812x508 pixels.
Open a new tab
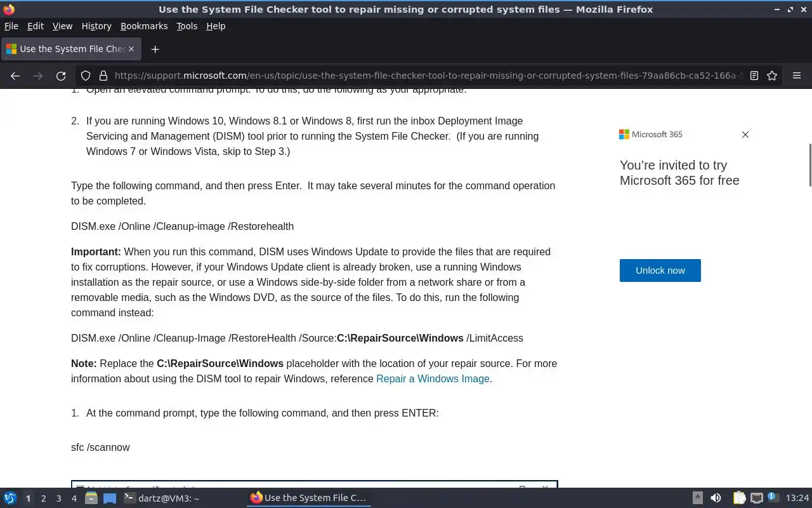(x=155, y=49)
